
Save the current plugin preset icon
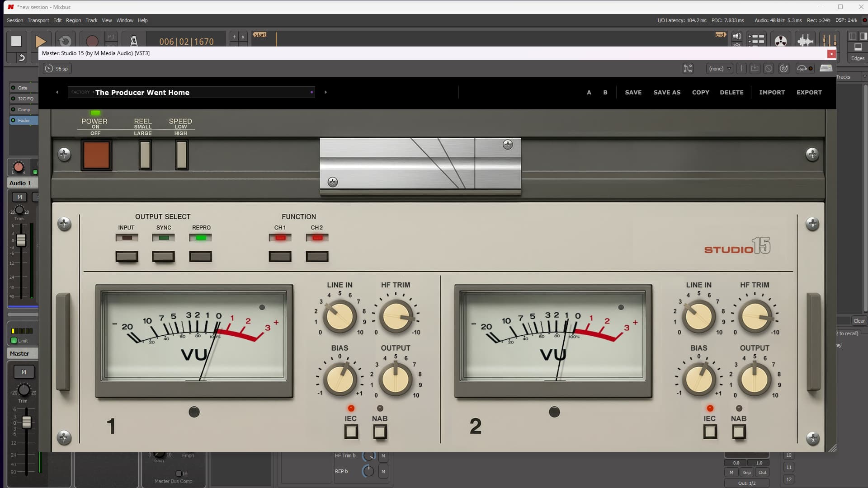(755, 69)
